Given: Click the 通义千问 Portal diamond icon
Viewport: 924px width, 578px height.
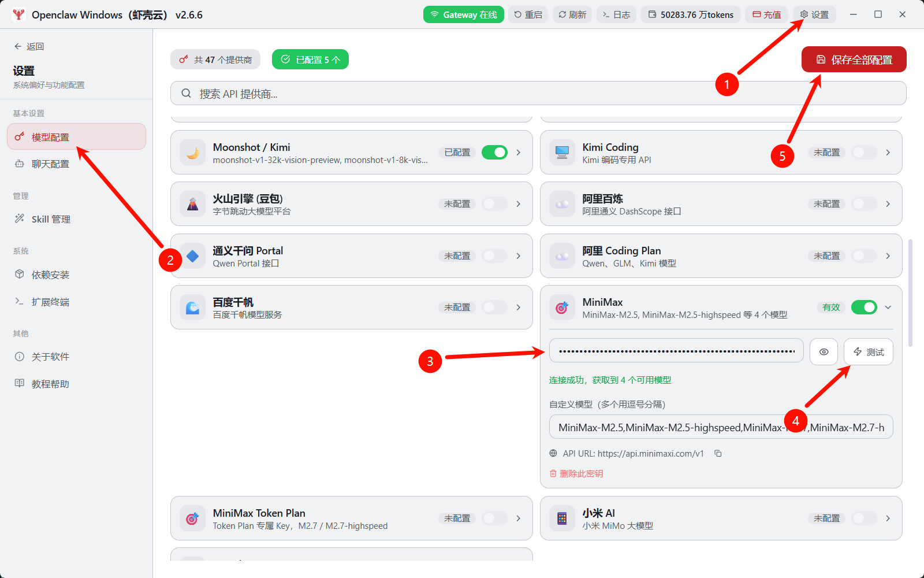Looking at the screenshot, I should (x=193, y=256).
